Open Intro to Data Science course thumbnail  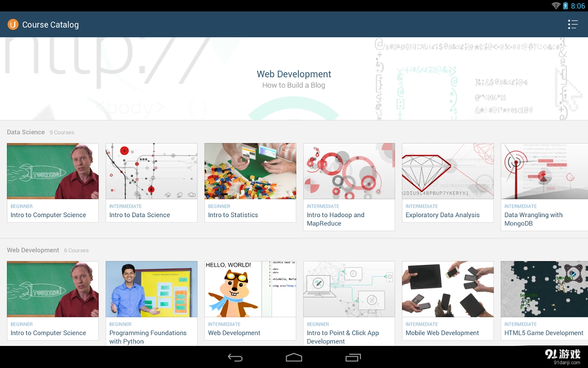click(x=151, y=171)
